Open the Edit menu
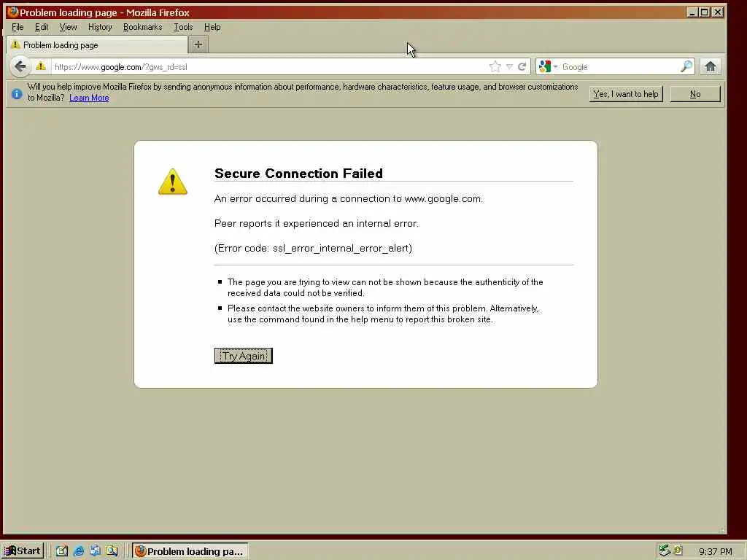 pos(42,27)
